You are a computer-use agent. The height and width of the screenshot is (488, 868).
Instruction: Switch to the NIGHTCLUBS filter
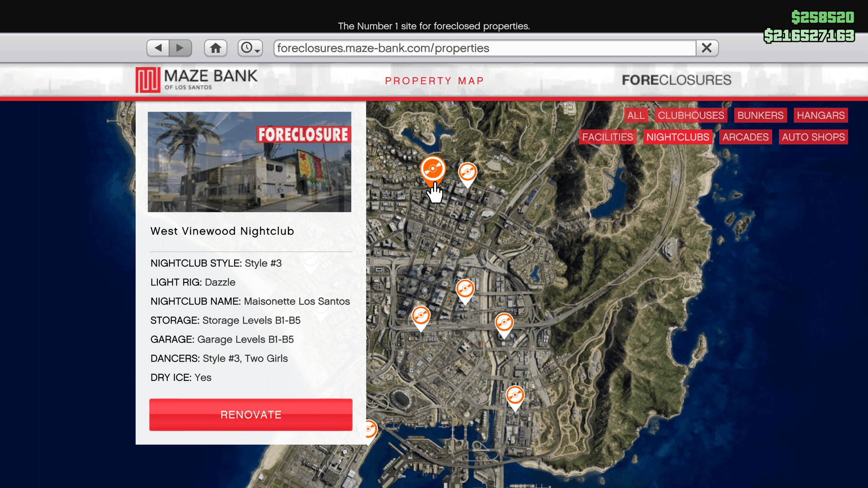coord(677,137)
